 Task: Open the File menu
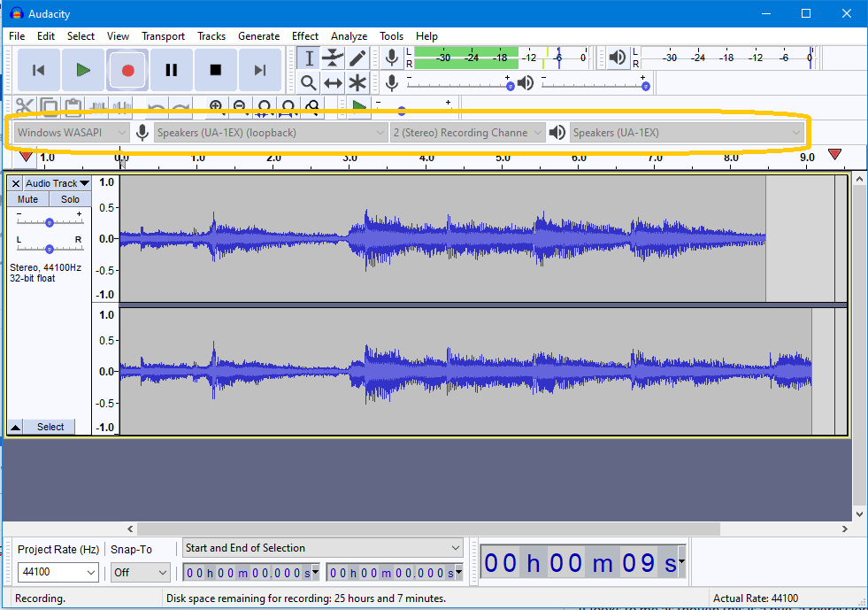click(17, 36)
